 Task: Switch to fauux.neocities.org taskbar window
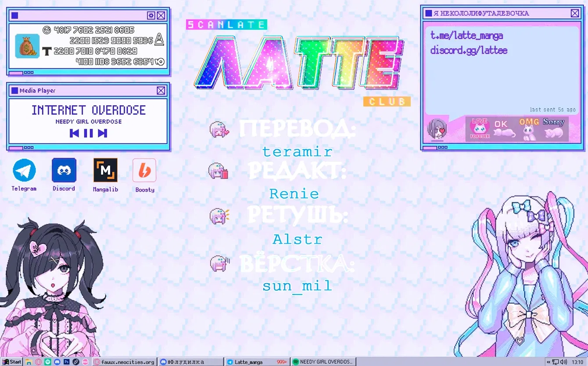(x=124, y=362)
